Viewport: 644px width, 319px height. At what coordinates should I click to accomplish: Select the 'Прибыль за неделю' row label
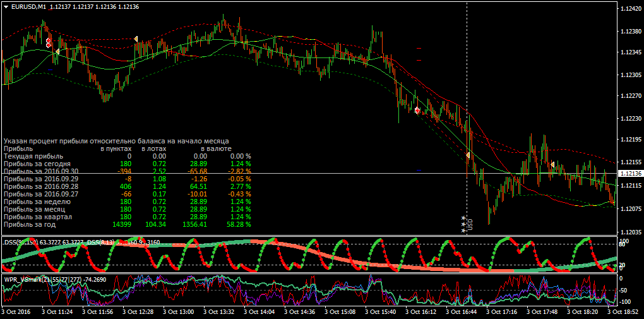coord(37,202)
